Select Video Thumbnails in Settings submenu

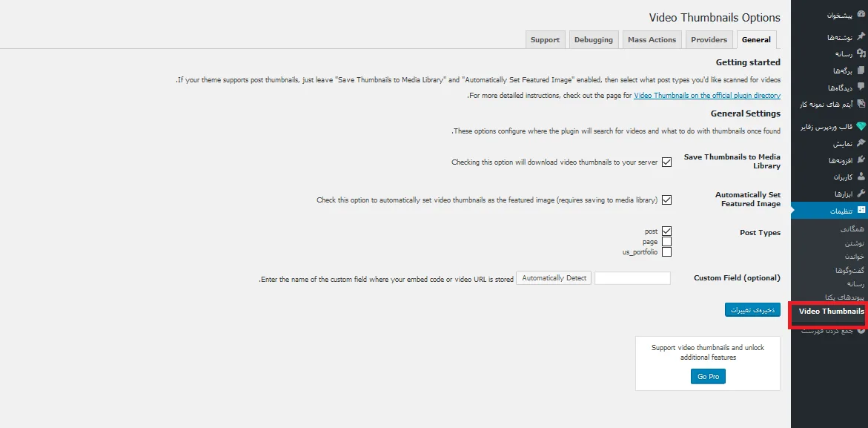pos(832,312)
